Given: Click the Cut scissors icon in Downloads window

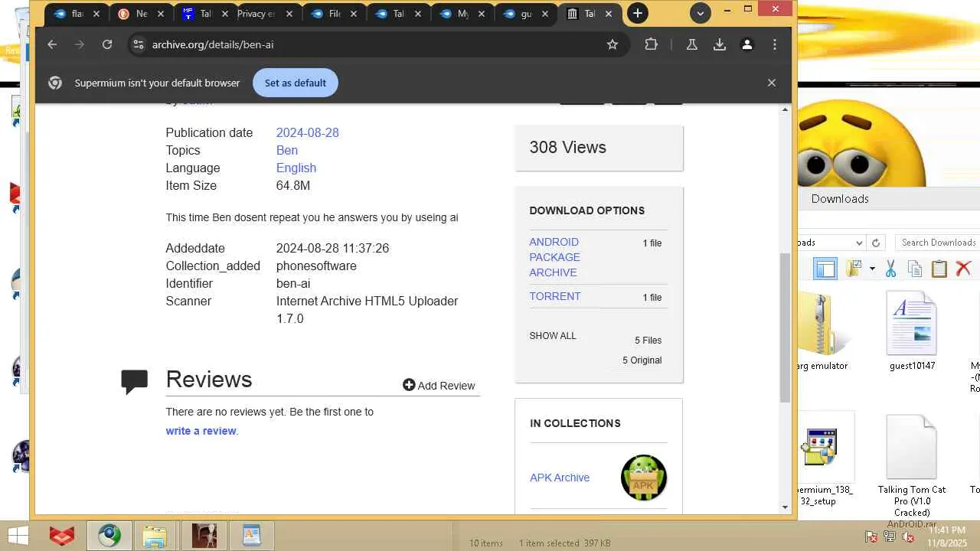Looking at the screenshot, I should [890, 269].
